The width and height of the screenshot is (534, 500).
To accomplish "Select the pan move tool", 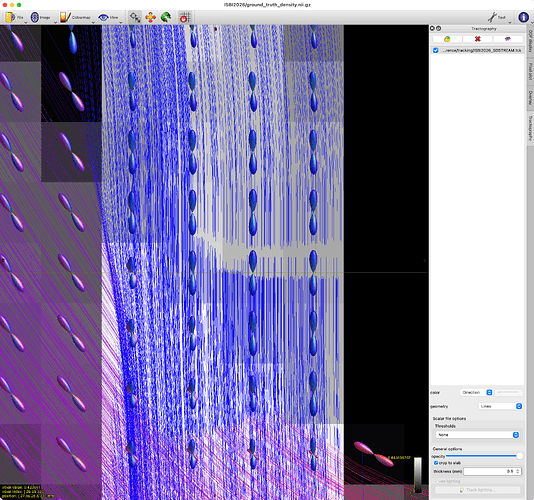I will [x=150, y=17].
